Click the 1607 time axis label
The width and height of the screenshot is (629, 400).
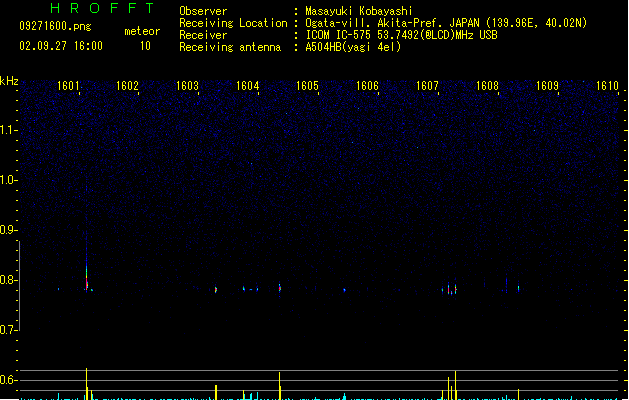point(427,86)
